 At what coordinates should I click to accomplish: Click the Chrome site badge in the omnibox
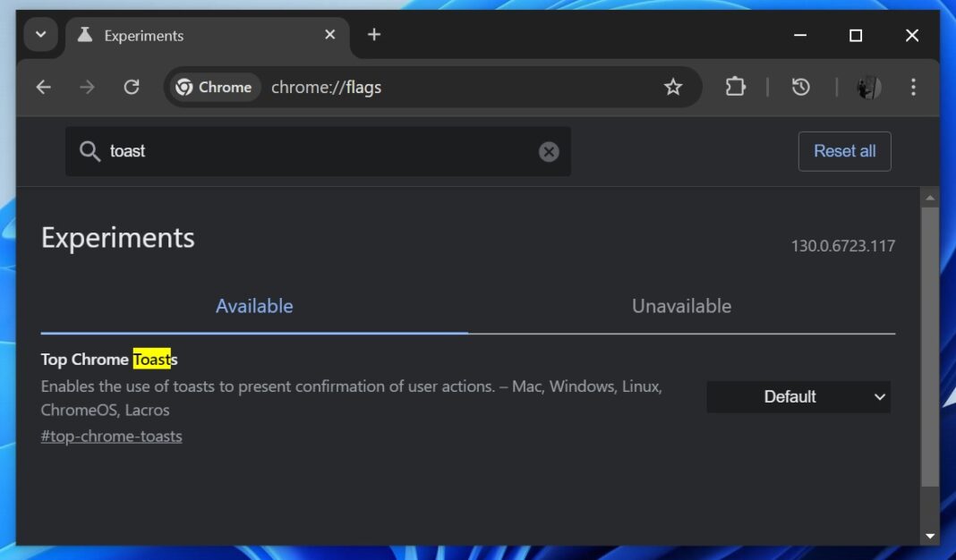point(213,87)
